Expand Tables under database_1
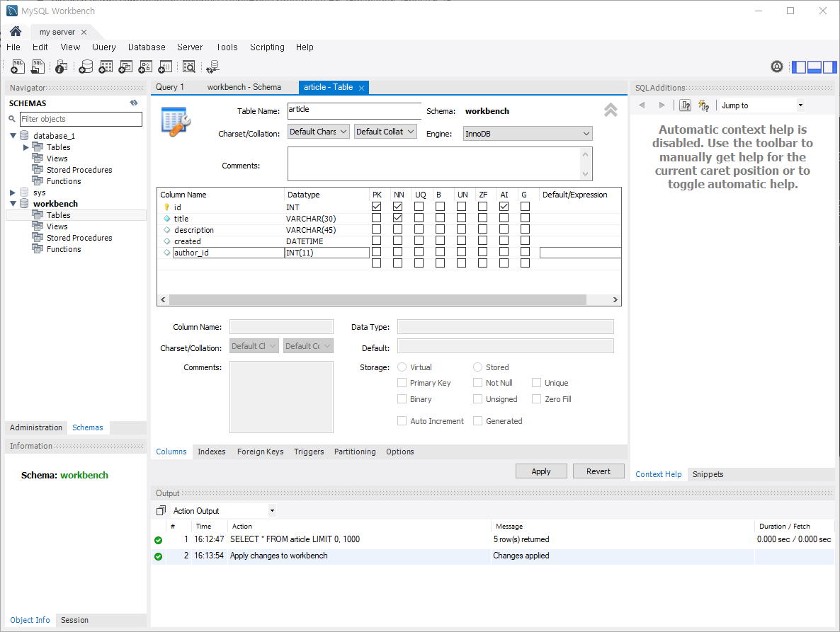The height and width of the screenshot is (632, 840). 25,147
